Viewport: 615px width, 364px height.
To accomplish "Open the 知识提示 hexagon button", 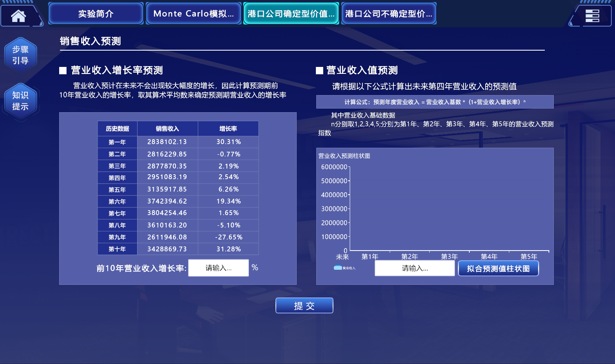I will 20,101.
